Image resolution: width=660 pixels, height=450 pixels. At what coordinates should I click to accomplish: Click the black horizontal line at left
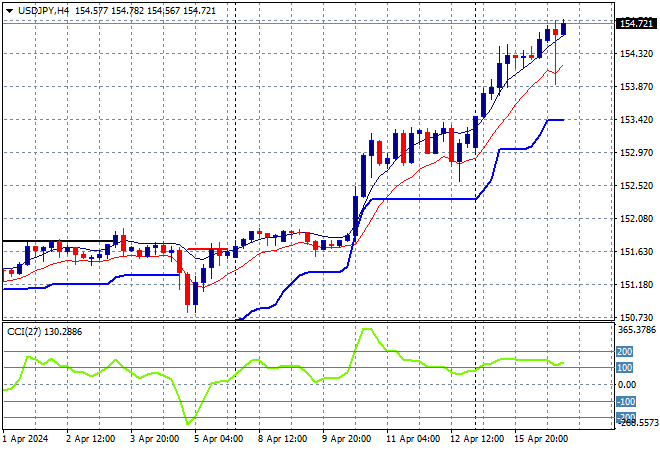(x=30, y=241)
